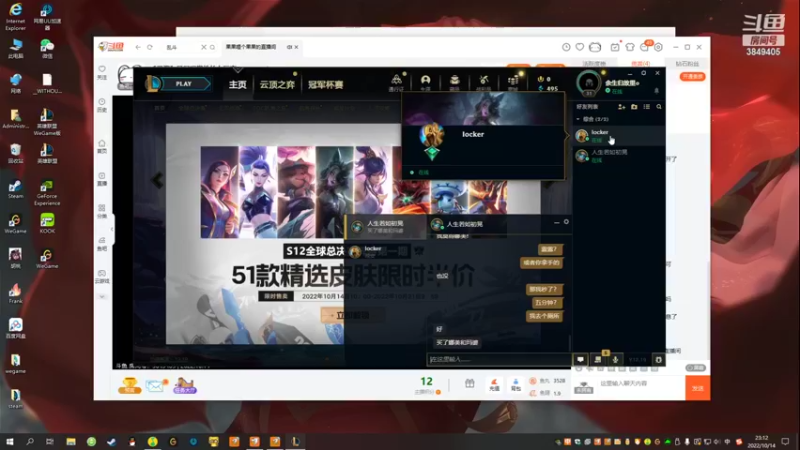Open the loot crafting hammer icon
800x450 pixels.
484,82
